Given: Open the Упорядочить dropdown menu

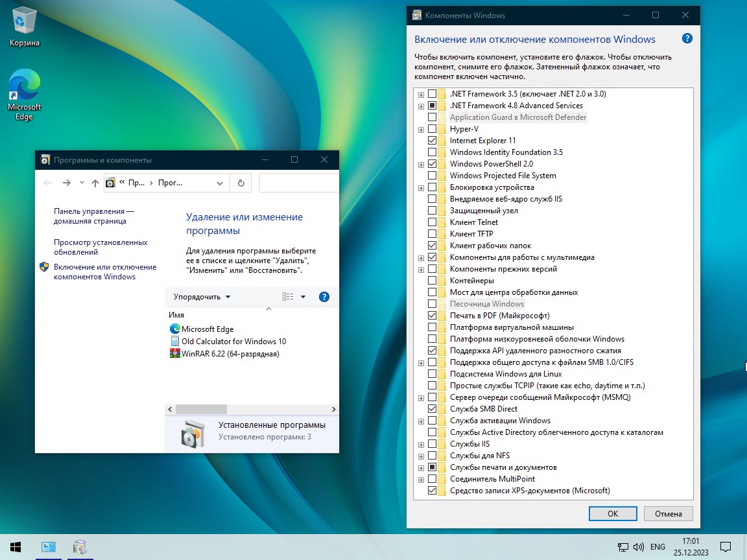Looking at the screenshot, I should (202, 297).
